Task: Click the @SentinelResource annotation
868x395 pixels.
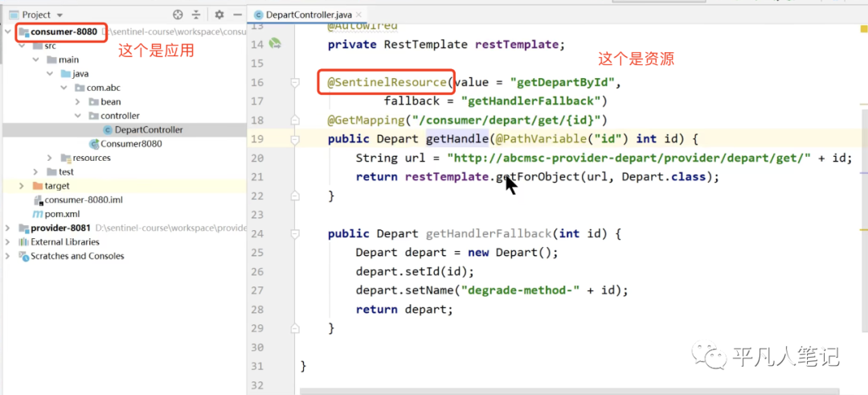Action: 387,83
